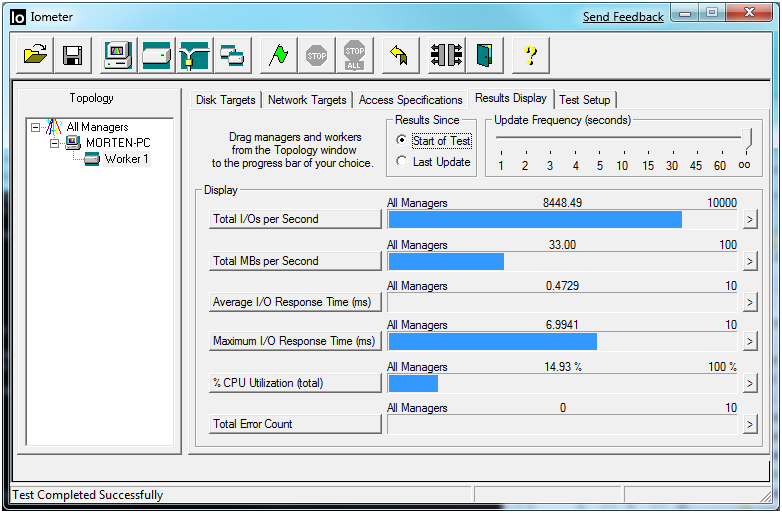Select Results Display tab
Screen dimensions: 782x513
511,98
